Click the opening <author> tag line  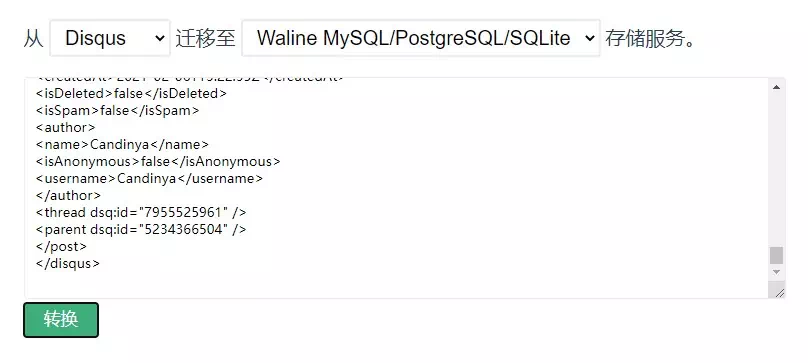[65, 127]
